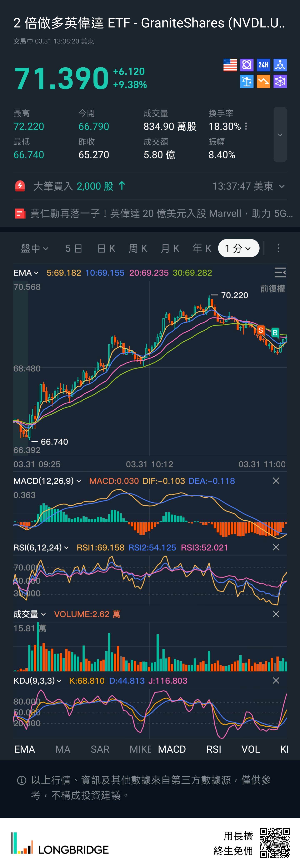Tap the blue balance scale icon
The width and height of the screenshot is (300, 868).
[247, 82]
